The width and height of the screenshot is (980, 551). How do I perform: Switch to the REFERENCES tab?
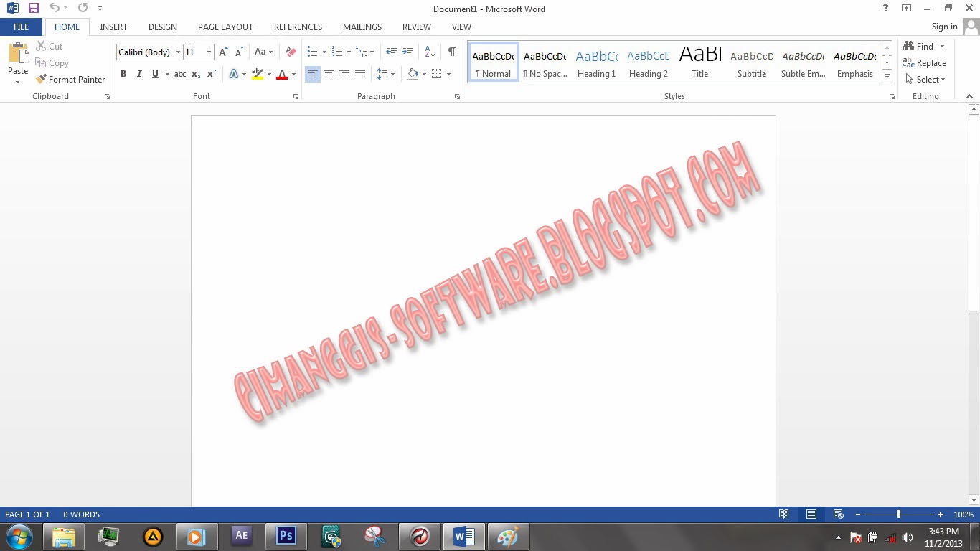tap(298, 27)
